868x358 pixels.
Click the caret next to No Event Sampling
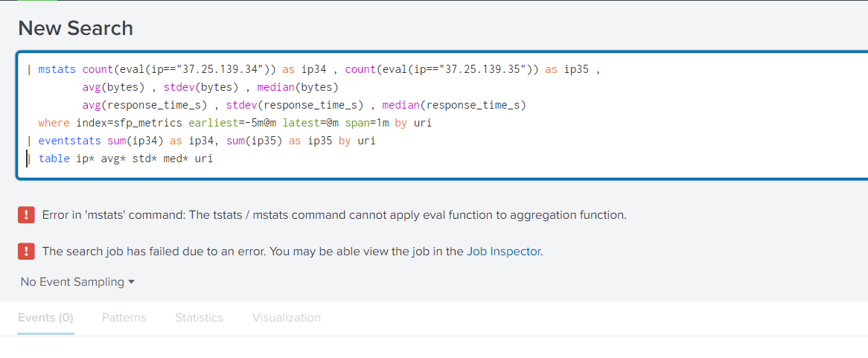tap(131, 282)
